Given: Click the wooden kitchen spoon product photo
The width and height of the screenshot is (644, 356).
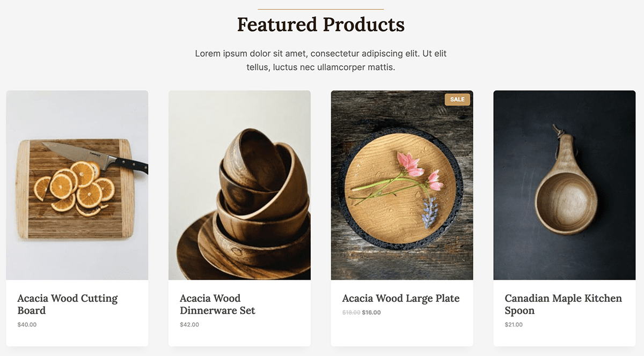Looking at the screenshot, I should pyautogui.click(x=564, y=185).
